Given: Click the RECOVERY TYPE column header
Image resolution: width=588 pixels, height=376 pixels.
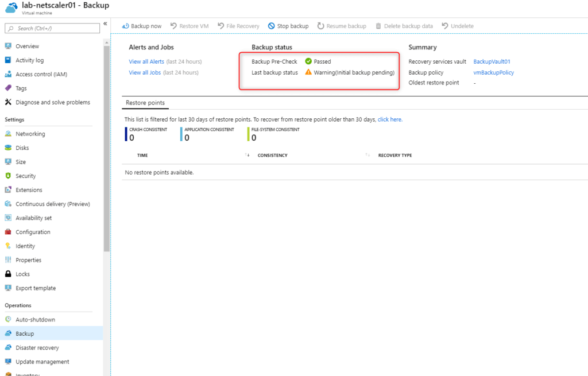Looking at the screenshot, I should (x=395, y=155).
